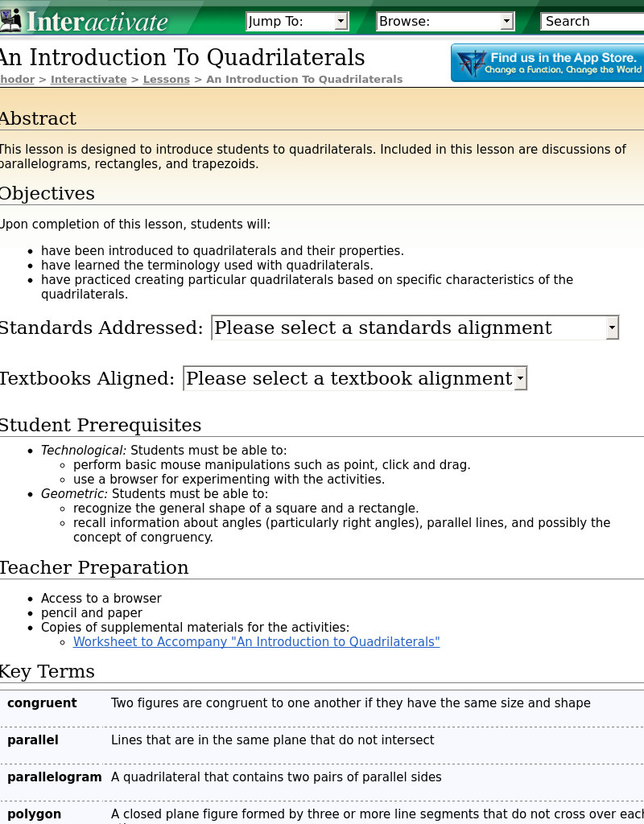644x824 pixels.
Task: Click the Search input field
Action: coord(592,22)
